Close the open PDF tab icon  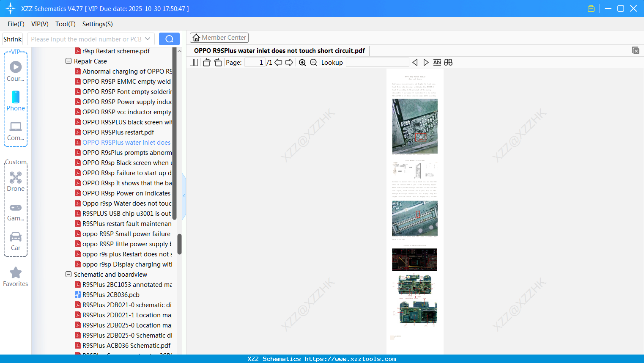(x=636, y=50)
